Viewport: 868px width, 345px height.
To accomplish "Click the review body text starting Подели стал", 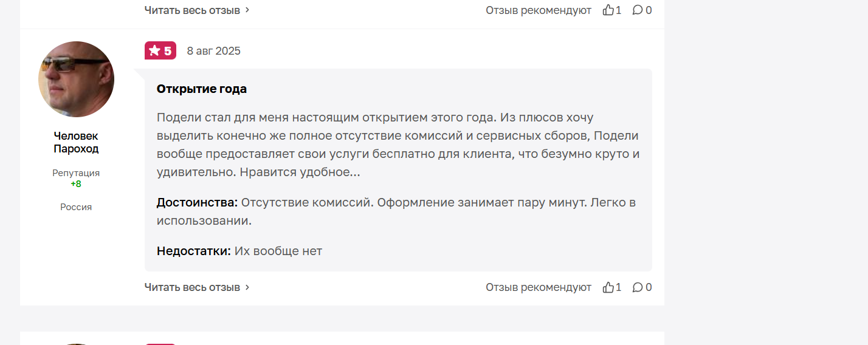I will coord(398,145).
